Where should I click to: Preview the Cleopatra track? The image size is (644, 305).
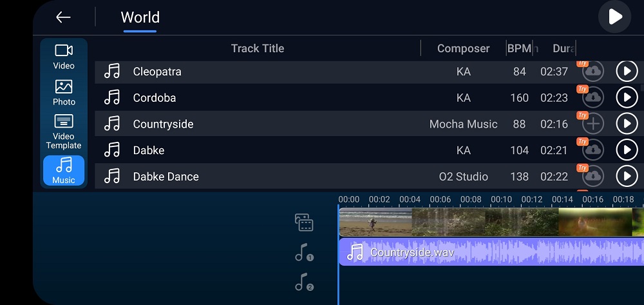627,72
